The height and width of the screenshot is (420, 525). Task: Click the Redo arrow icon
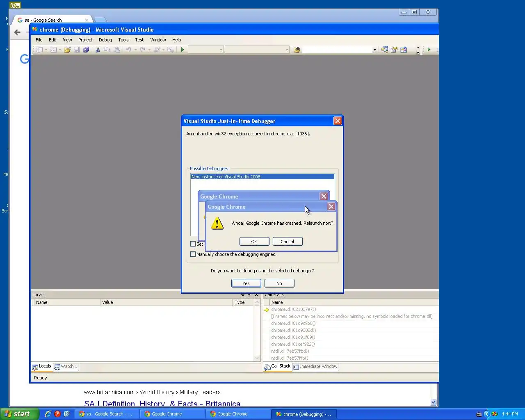142,50
